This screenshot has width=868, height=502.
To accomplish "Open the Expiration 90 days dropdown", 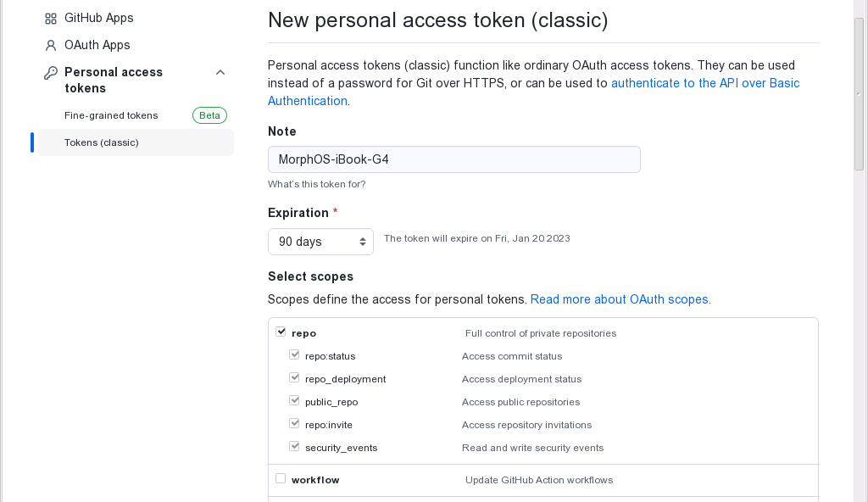I will tap(320, 242).
